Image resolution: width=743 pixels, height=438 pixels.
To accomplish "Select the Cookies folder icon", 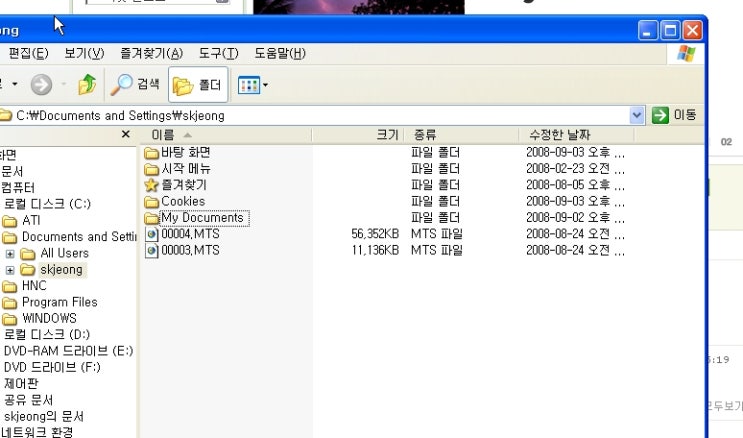I will (152, 202).
